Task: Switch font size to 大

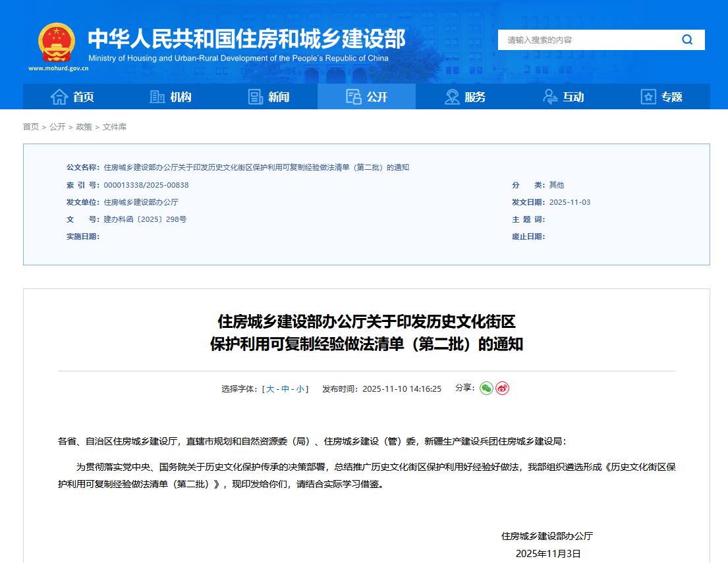Action: pyautogui.click(x=270, y=389)
